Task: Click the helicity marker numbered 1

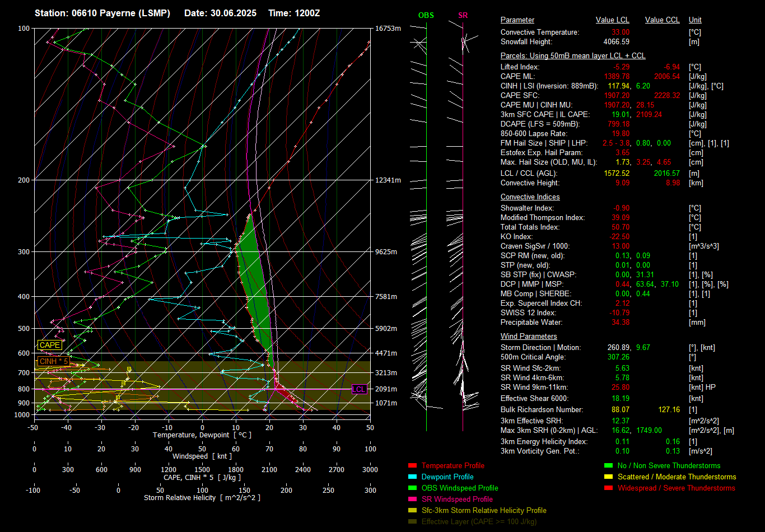Action: coord(118,398)
